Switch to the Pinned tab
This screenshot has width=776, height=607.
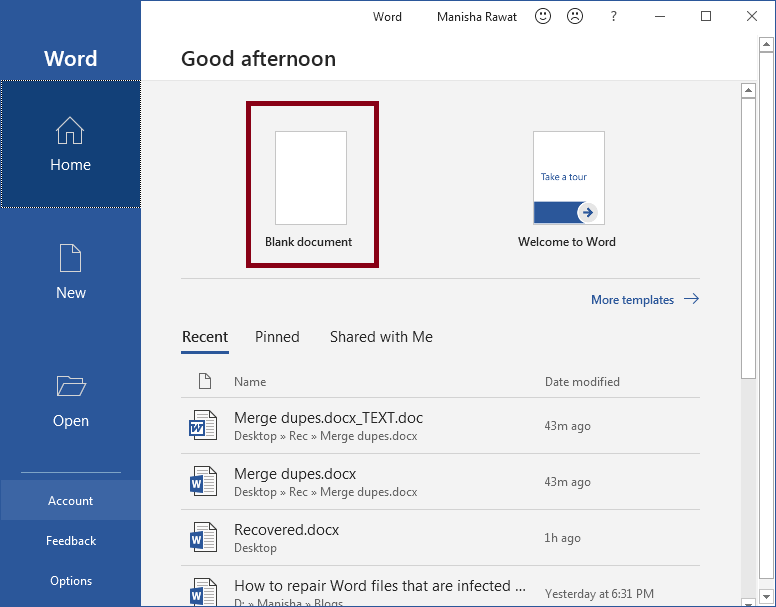click(277, 337)
